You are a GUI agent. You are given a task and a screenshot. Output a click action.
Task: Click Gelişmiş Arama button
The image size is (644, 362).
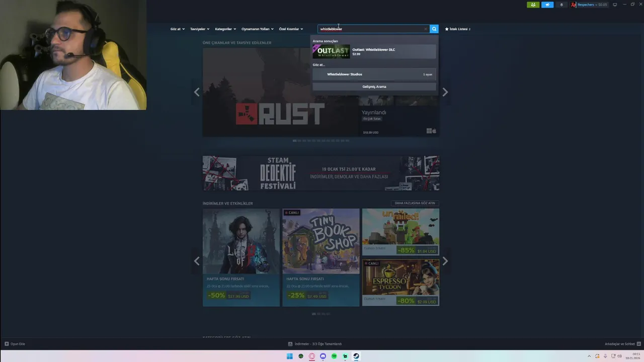(x=374, y=86)
